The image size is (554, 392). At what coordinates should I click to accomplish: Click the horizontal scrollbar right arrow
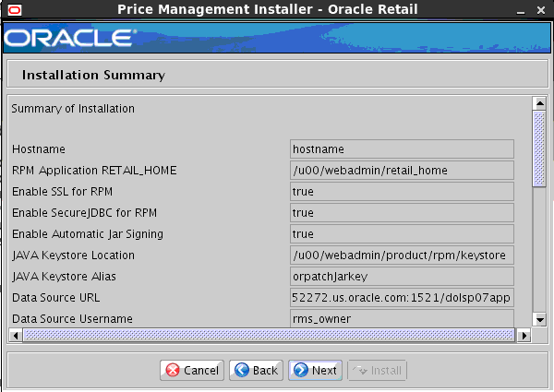(524, 335)
